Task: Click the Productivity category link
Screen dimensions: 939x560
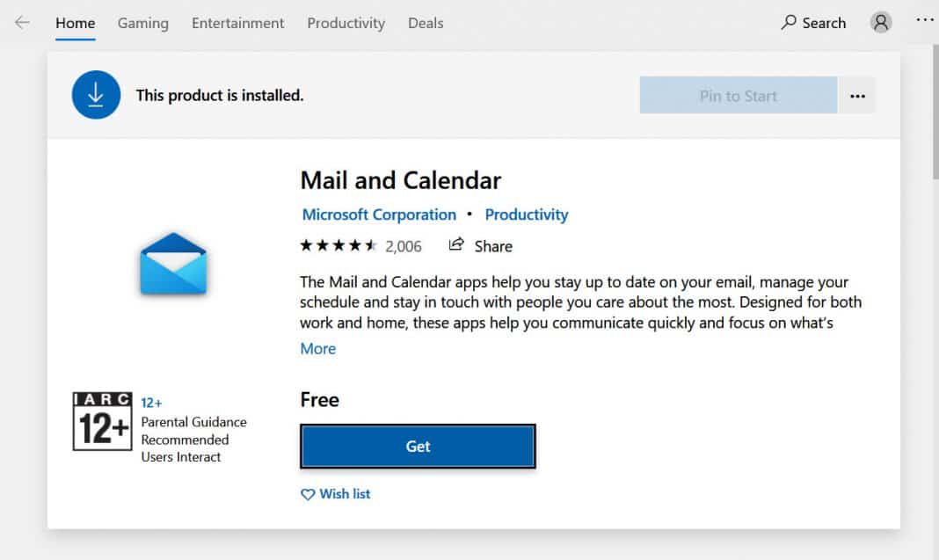Action: (526, 215)
